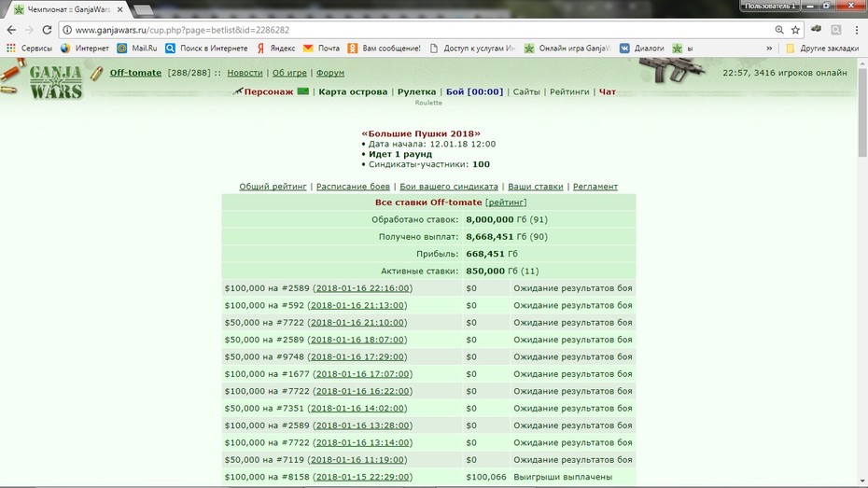Close the Чемпионат GanjaWars tab
The width and height of the screenshot is (868, 488).
coord(120,9)
